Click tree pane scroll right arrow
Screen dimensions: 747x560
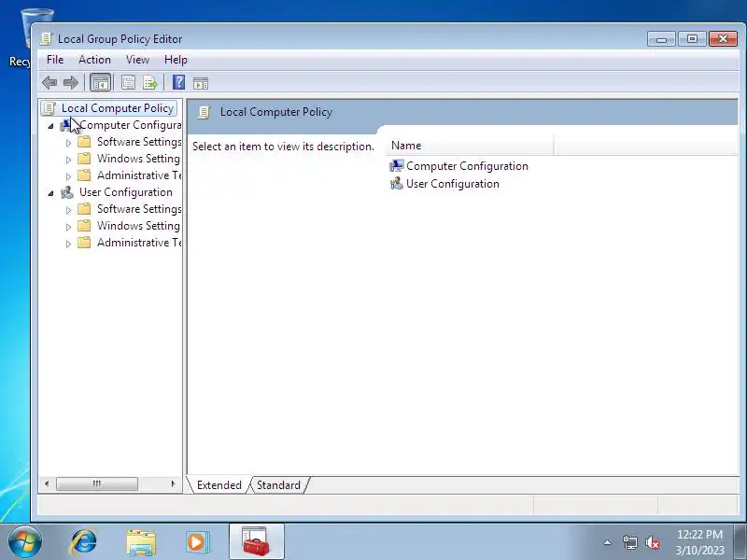(173, 483)
